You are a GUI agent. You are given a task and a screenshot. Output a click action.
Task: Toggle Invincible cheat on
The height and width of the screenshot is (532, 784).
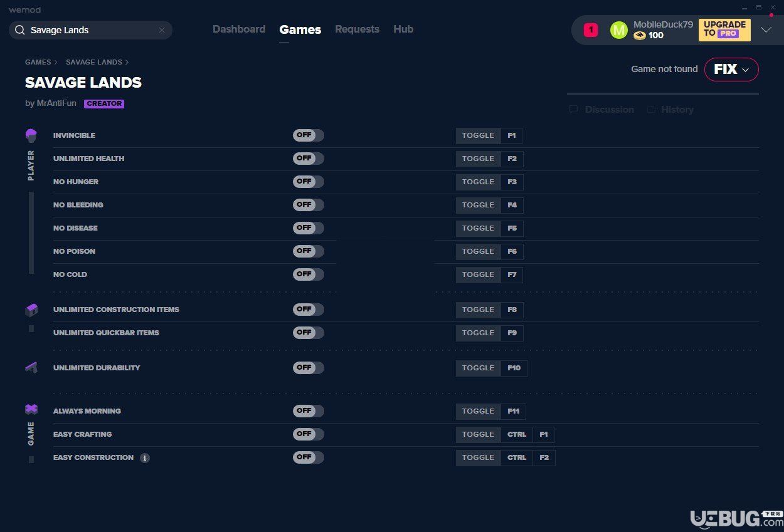(308, 135)
